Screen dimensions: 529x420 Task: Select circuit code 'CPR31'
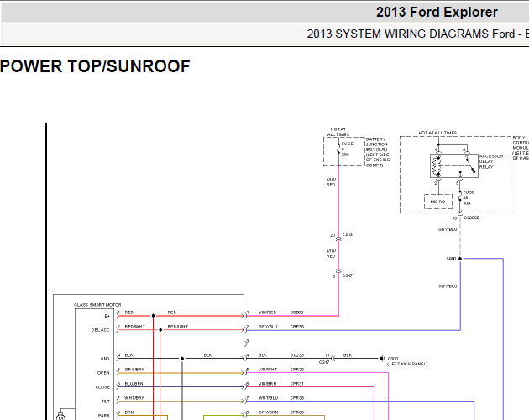(297, 384)
